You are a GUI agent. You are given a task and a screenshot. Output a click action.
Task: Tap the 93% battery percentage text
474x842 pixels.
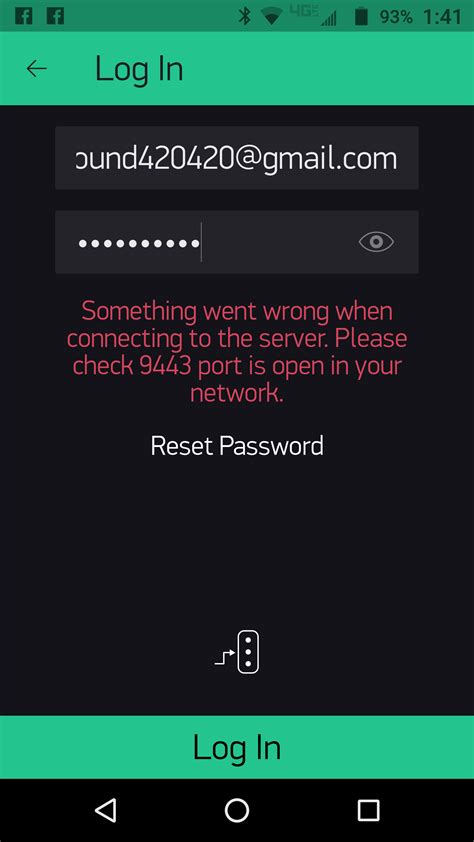396,16
